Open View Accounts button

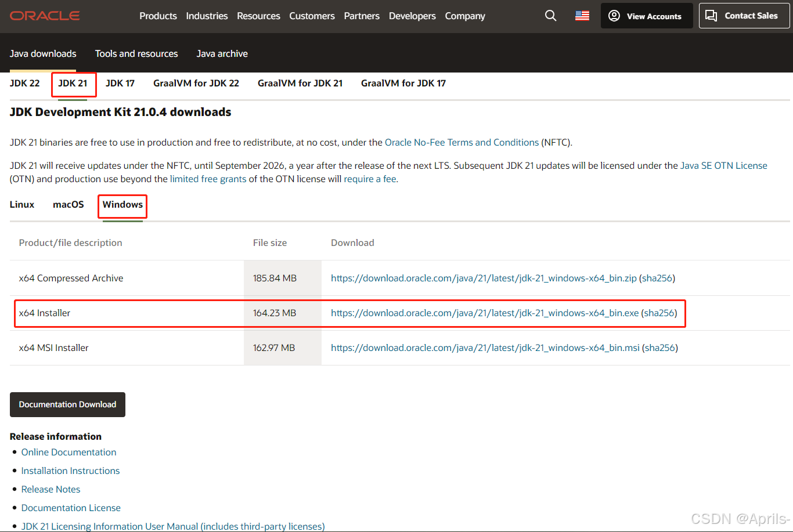647,16
